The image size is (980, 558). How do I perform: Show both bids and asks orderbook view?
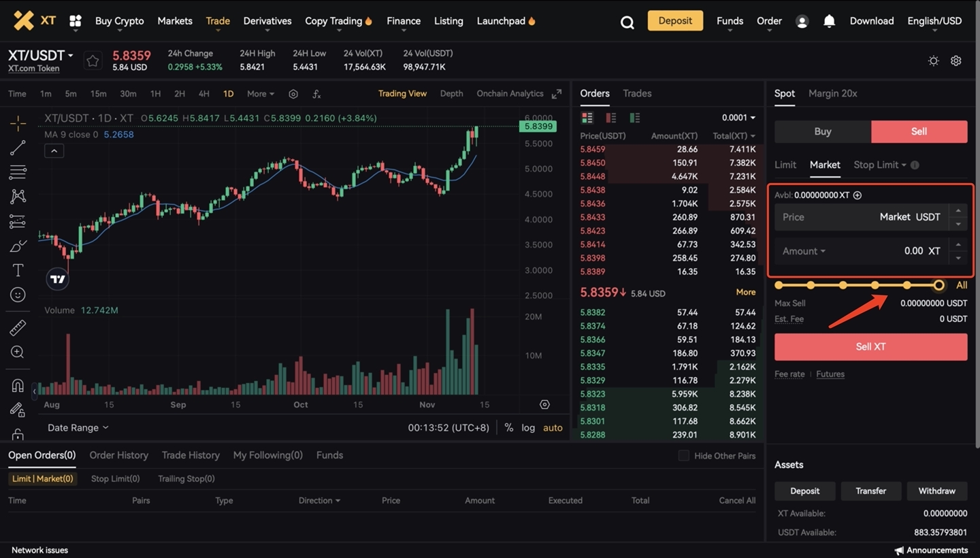click(587, 118)
